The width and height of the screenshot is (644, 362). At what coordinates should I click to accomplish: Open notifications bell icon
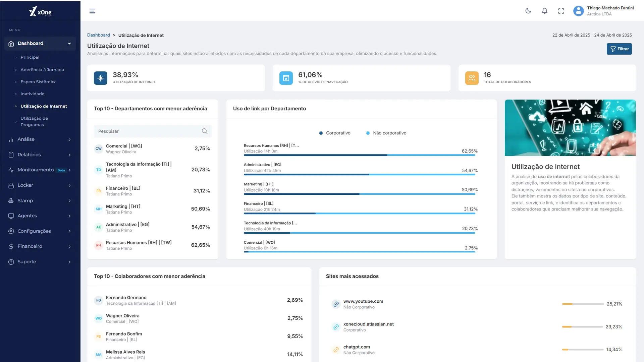click(545, 11)
